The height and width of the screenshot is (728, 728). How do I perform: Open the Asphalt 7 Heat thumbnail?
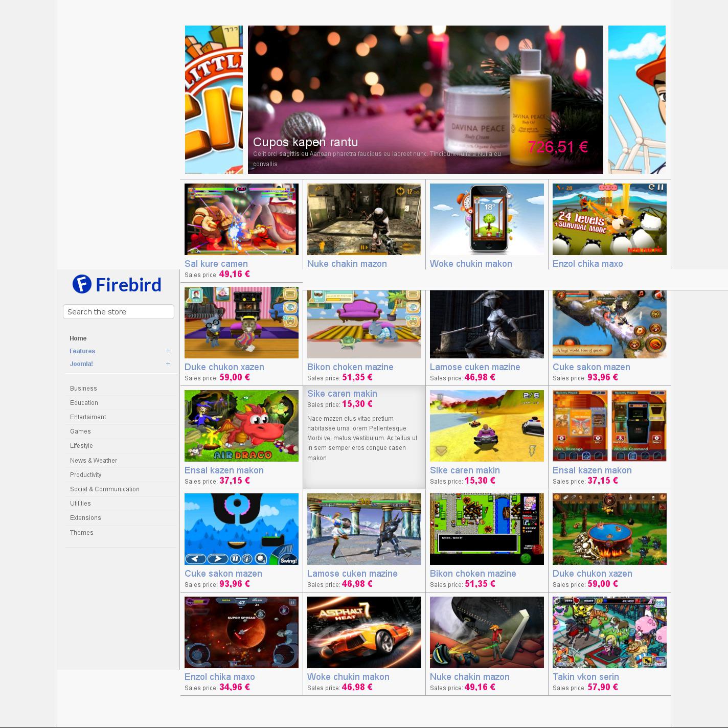tap(364, 632)
